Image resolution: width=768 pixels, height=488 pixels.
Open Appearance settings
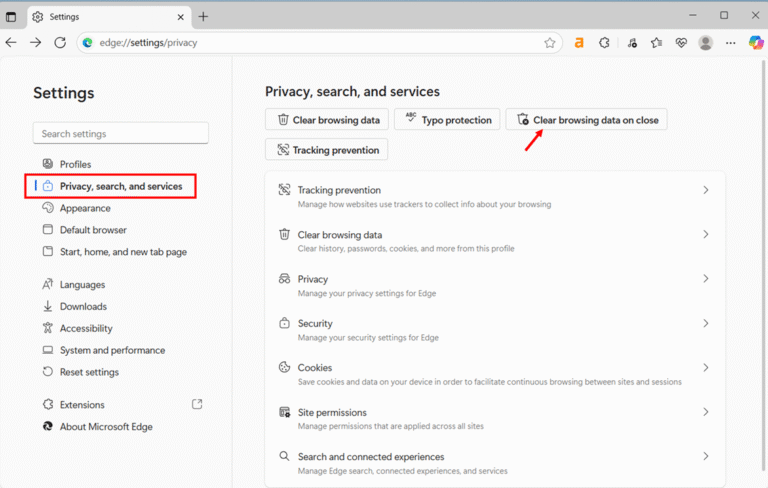tap(85, 208)
